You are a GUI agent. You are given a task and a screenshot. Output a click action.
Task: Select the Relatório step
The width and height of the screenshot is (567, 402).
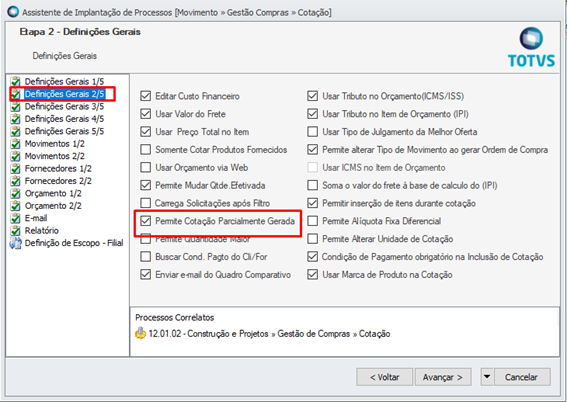[x=42, y=231]
